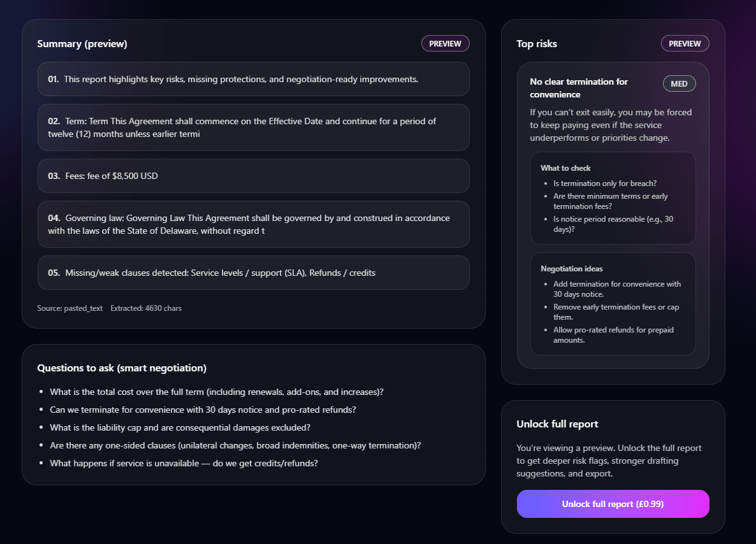The width and height of the screenshot is (756, 544).
Task: Click the Summary (preview) panel heading
Action: [x=82, y=44]
